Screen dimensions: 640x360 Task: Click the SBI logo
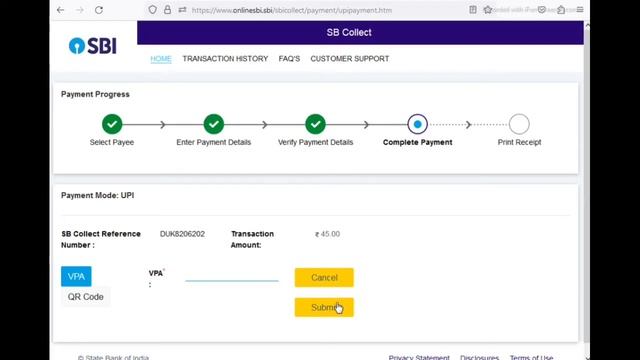(x=93, y=46)
